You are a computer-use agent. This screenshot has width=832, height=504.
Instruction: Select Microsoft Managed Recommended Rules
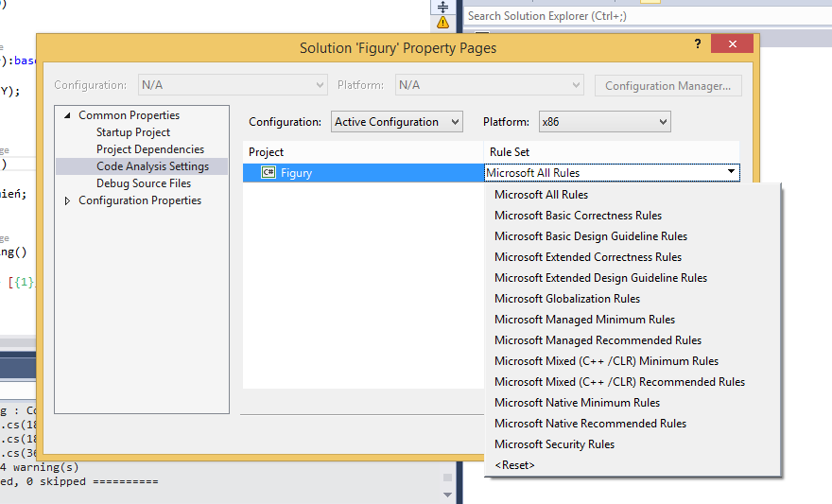click(598, 340)
